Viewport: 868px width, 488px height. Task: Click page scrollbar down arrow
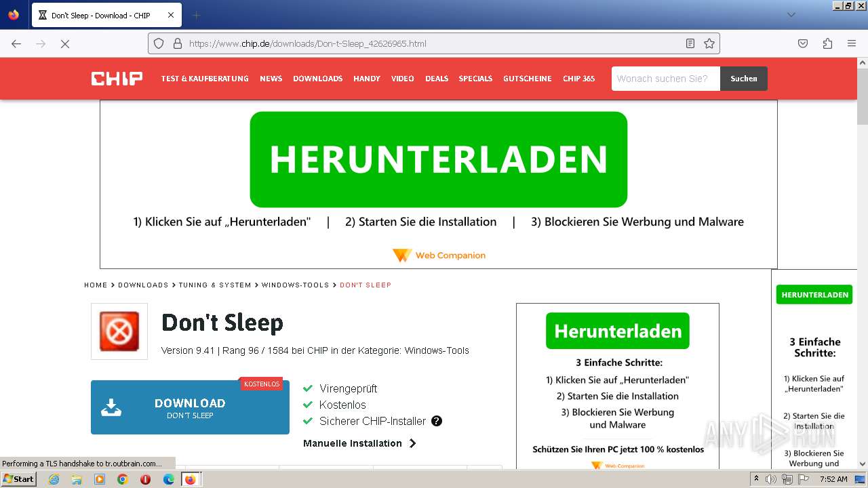863,464
